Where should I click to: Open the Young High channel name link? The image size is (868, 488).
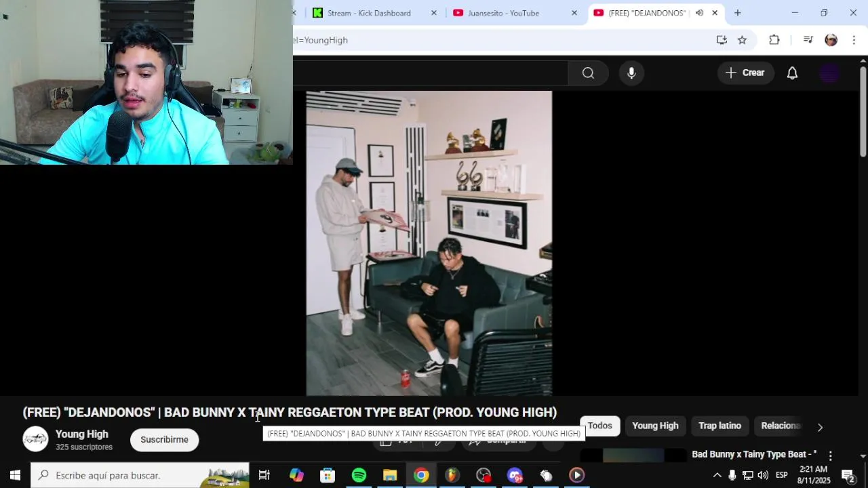pyautogui.click(x=81, y=434)
